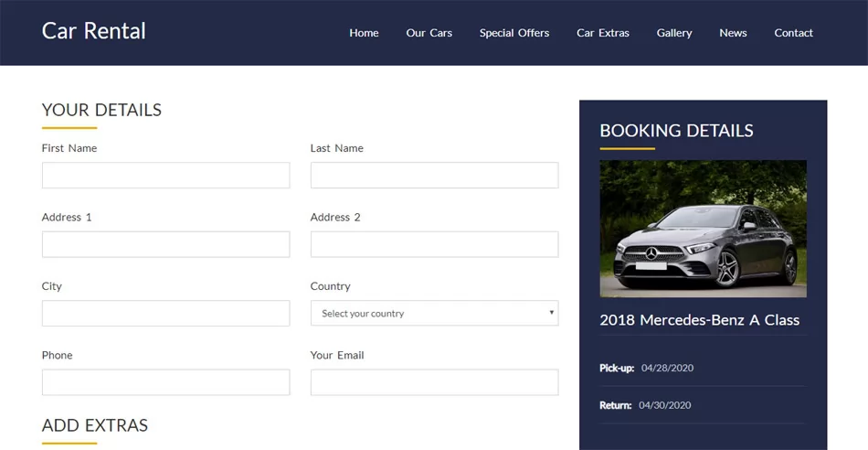Go to the Our Cars page
This screenshot has width=868, height=450.
click(x=429, y=33)
